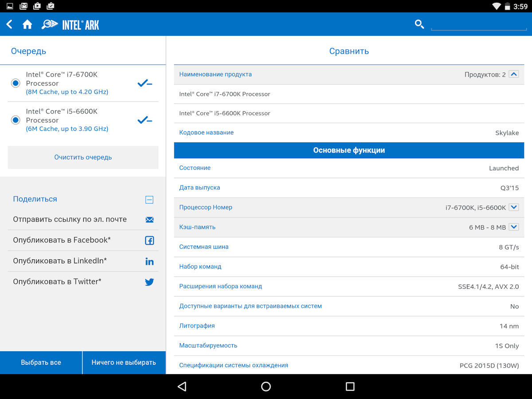Select the i5-6600K radio button

tap(16, 120)
